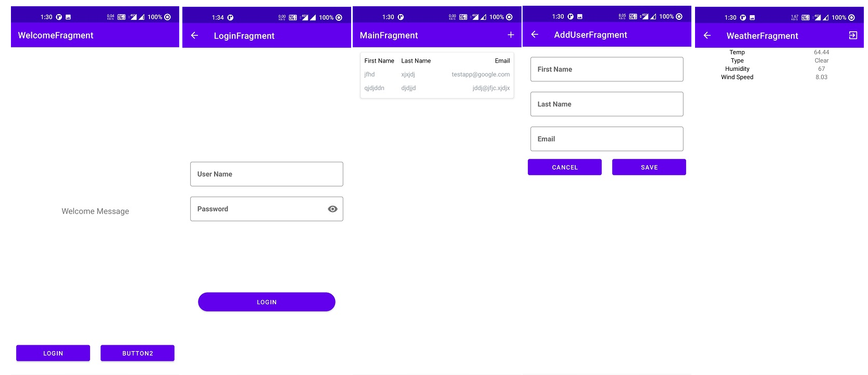The image size is (868, 375).
Task: Click the WelcomeFragment title
Action: (56, 35)
